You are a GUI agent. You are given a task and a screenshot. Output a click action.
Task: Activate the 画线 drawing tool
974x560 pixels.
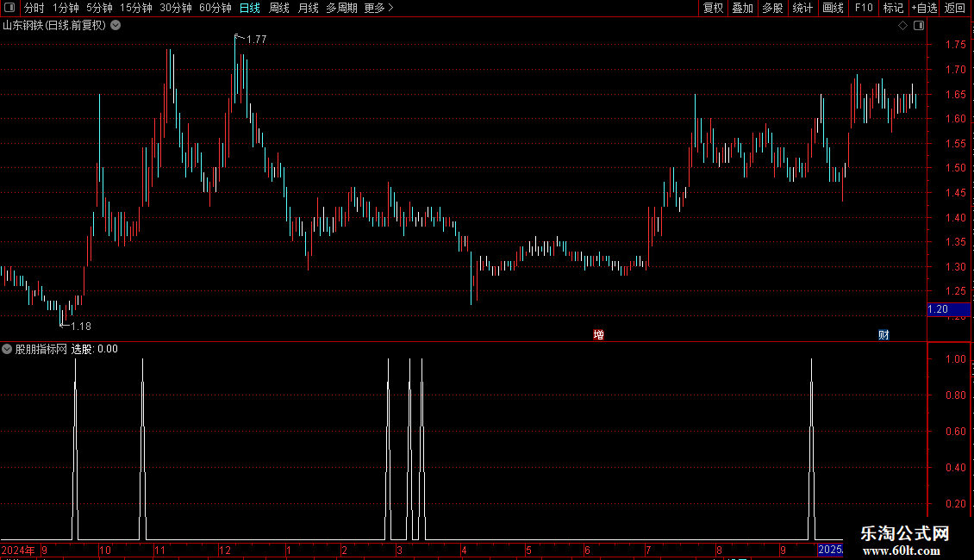[x=833, y=8]
